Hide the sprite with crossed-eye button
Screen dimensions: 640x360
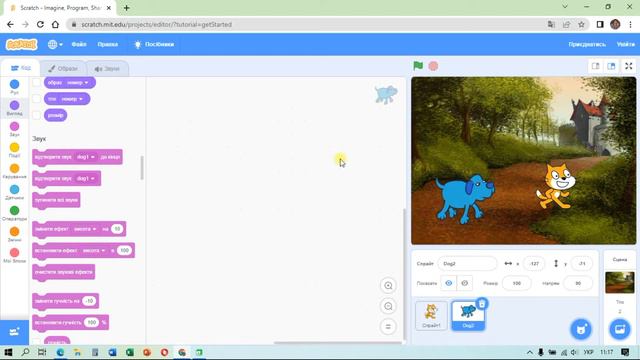click(x=464, y=283)
